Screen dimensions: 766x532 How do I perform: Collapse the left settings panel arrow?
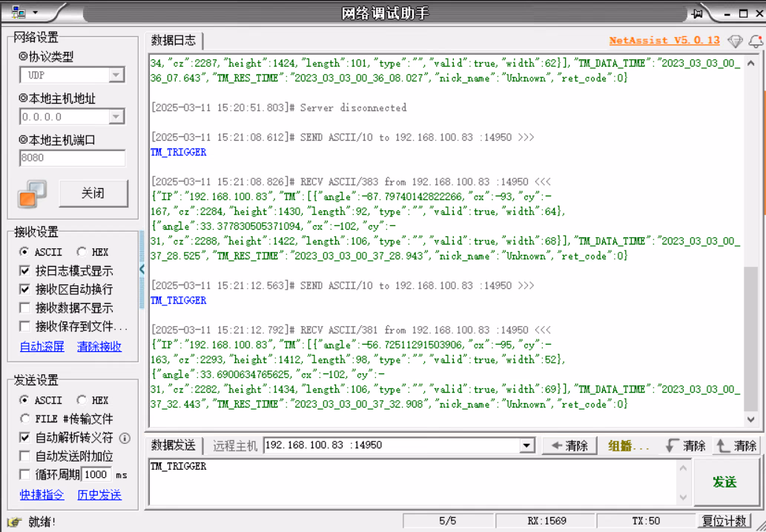[x=142, y=269]
